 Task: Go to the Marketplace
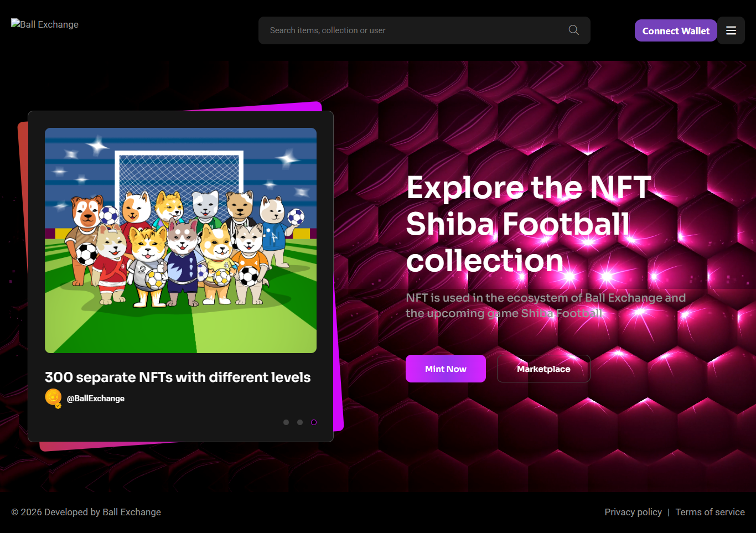click(x=543, y=369)
